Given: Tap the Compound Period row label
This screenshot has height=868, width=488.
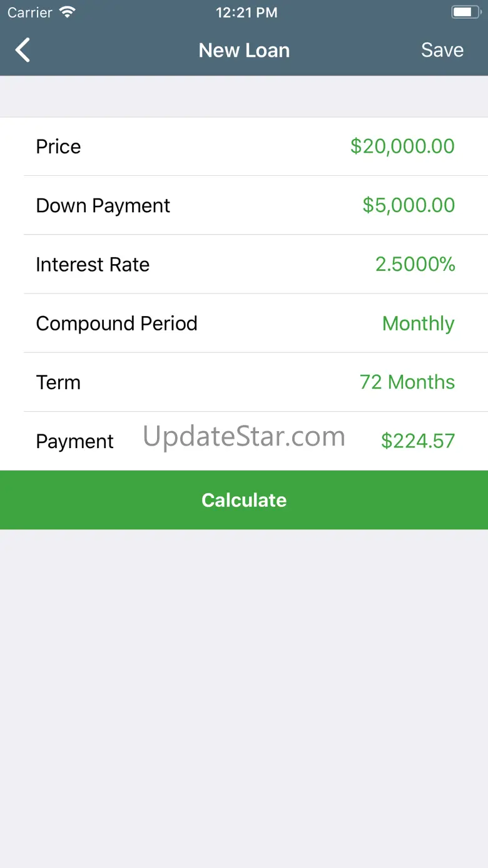Looking at the screenshot, I should (116, 324).
